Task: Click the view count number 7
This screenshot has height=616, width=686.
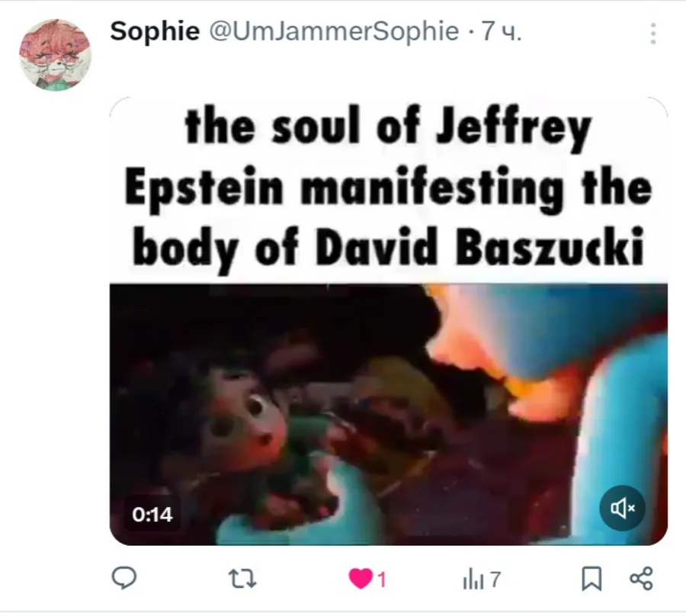Action: pyautogui.click(x=495, y=579)
